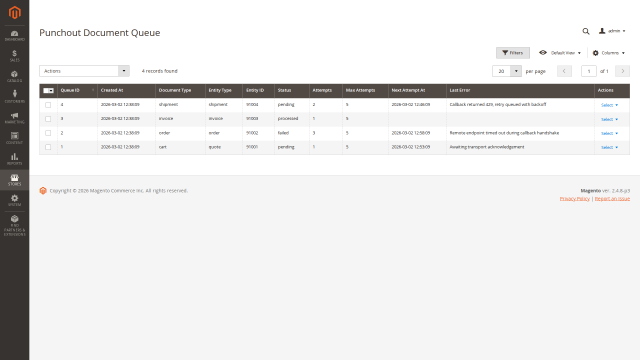Viewport: 640px width, 360px height.
Task: Sort by Entity Type column header
Action: [224, 90]
